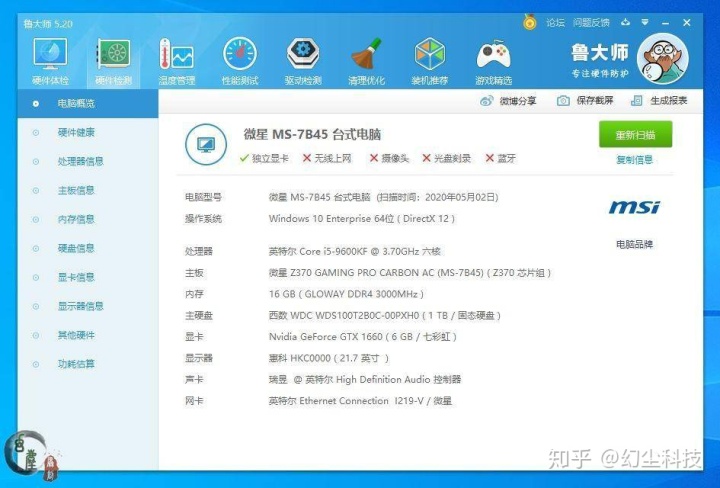This screenshot has height=488, width=720.
Task: Click 生成报表 text label
Action: tap(669, 101)
